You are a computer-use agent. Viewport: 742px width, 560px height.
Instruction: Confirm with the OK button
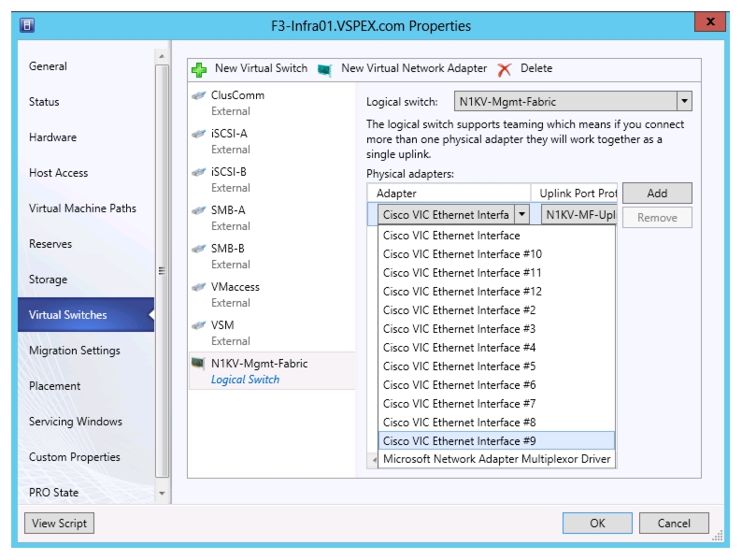[x=597, y=524]
